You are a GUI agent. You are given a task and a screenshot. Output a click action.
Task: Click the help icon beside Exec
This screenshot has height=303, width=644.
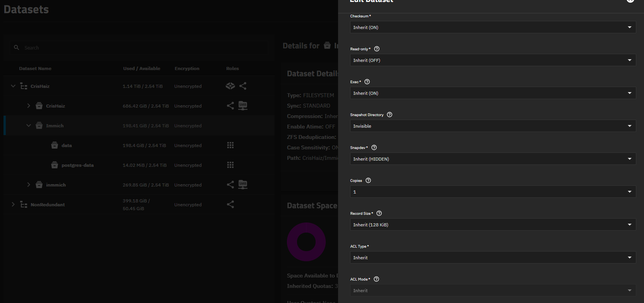click(x=367, y=82)
